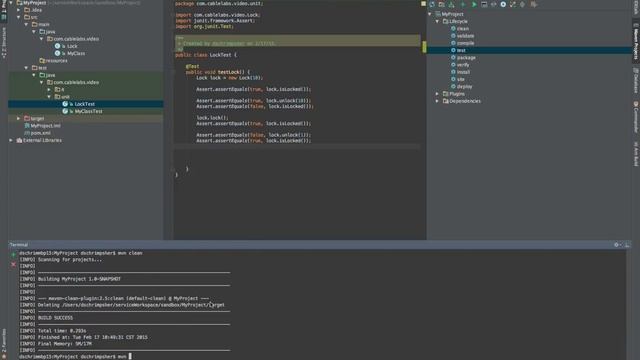Select the install lifecycle goal
Viewport: 640px width, 360px height.
(463, 72)
